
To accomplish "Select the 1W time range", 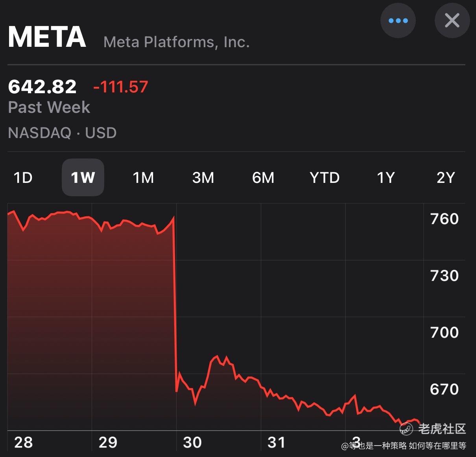I will pyautogui.click(x=83, y=178).
